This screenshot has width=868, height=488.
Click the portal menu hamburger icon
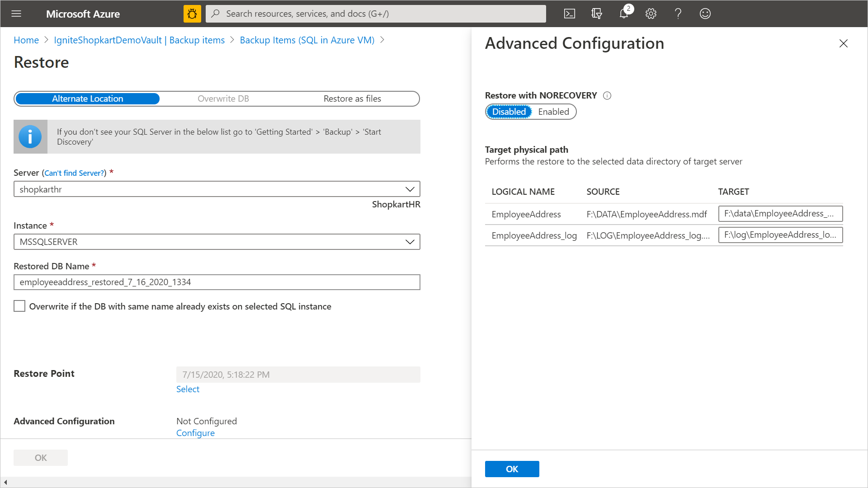point(16,13)
